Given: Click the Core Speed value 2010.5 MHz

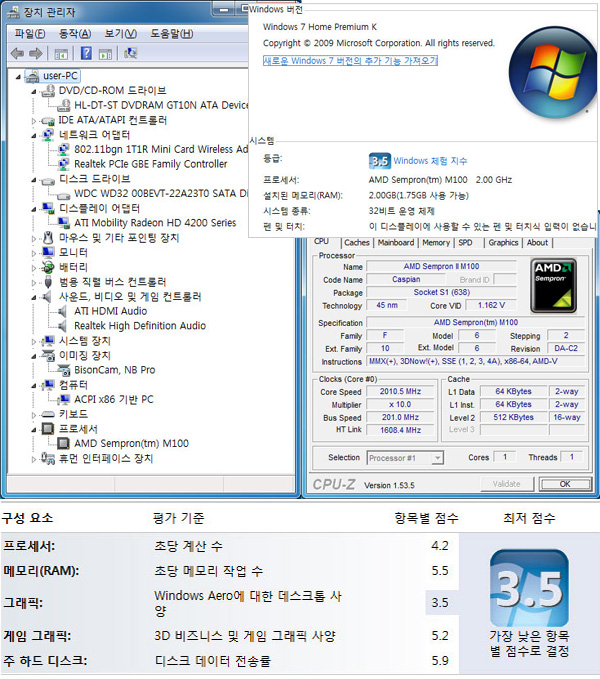Looking at the screenshot, I should [400, 391].
